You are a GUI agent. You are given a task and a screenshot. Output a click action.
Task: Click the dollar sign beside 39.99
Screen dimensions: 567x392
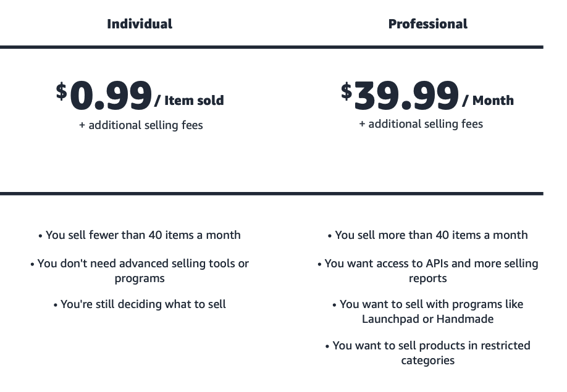pyautogui.click(x=346, y=91)
